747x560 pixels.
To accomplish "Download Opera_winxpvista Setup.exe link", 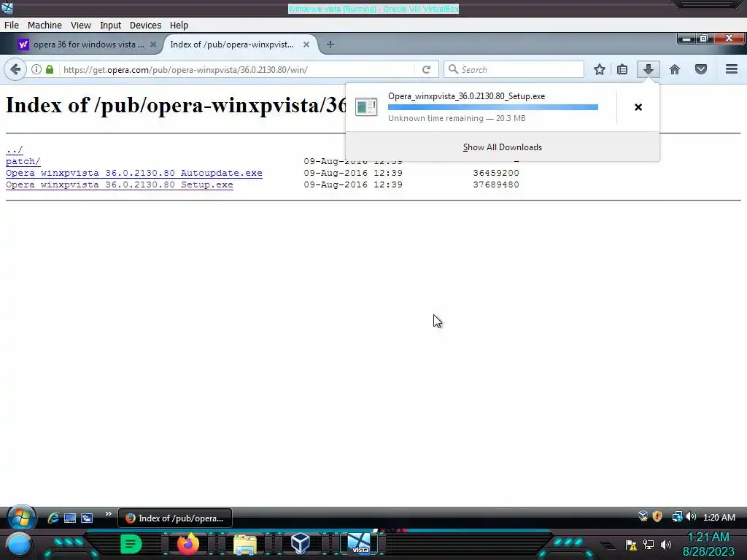I will tap(120, 184).
